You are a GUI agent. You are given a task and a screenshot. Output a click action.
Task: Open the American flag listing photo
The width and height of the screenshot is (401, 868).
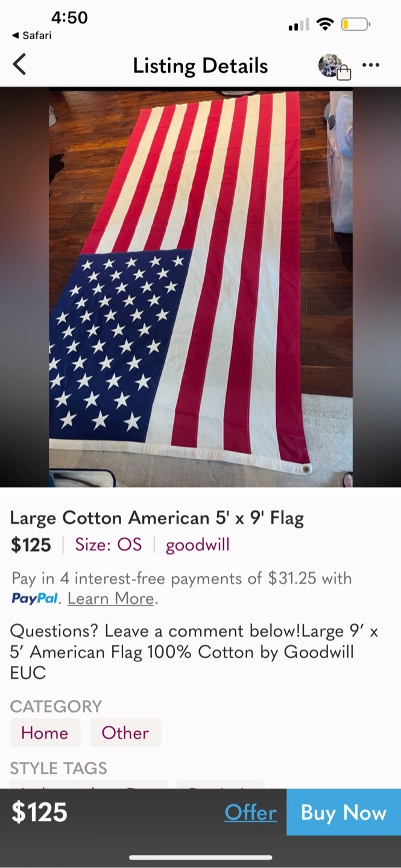point(201,288)
